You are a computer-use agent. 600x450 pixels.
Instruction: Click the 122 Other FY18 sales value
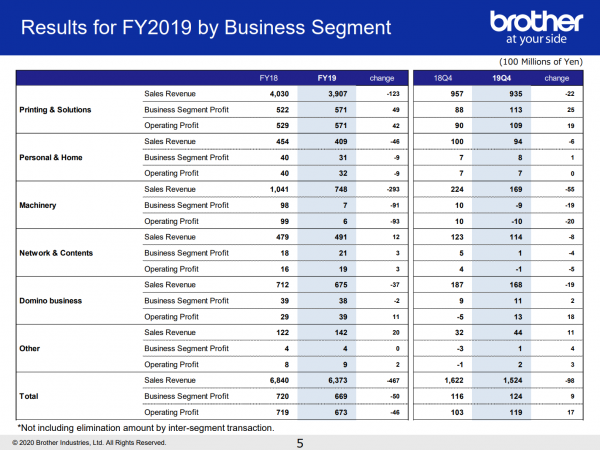pos(282,333)
